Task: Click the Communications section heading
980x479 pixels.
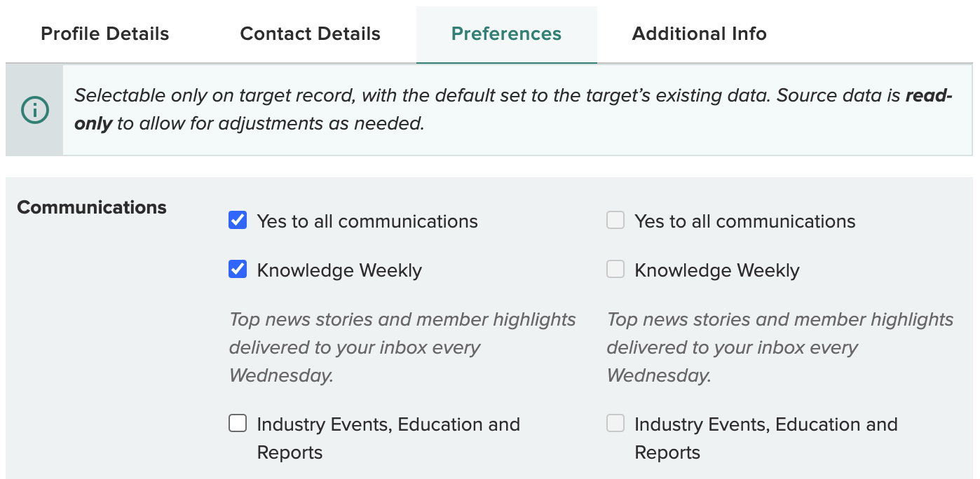Action: coord(92,207)
